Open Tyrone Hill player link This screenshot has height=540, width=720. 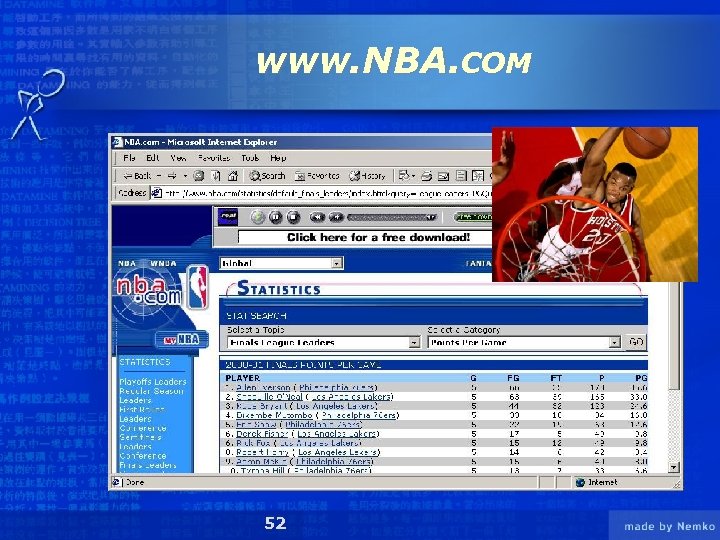[x=263, y=470]
